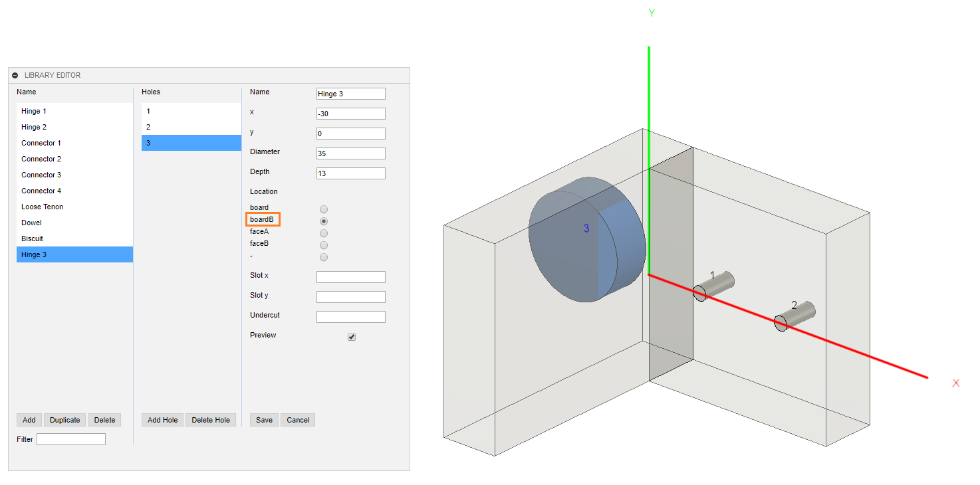980x485 pixels.
Task: Select the faceA location option
Action: click(324, 233)
